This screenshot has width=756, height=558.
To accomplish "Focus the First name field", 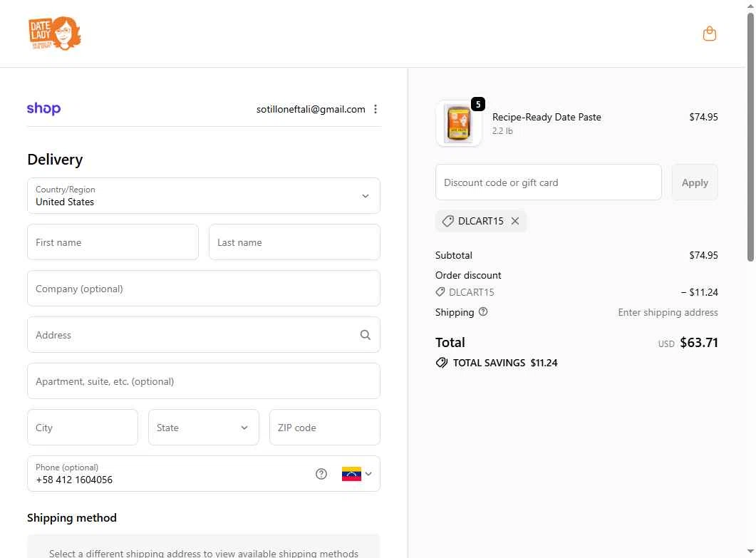I will click(113, 242).
